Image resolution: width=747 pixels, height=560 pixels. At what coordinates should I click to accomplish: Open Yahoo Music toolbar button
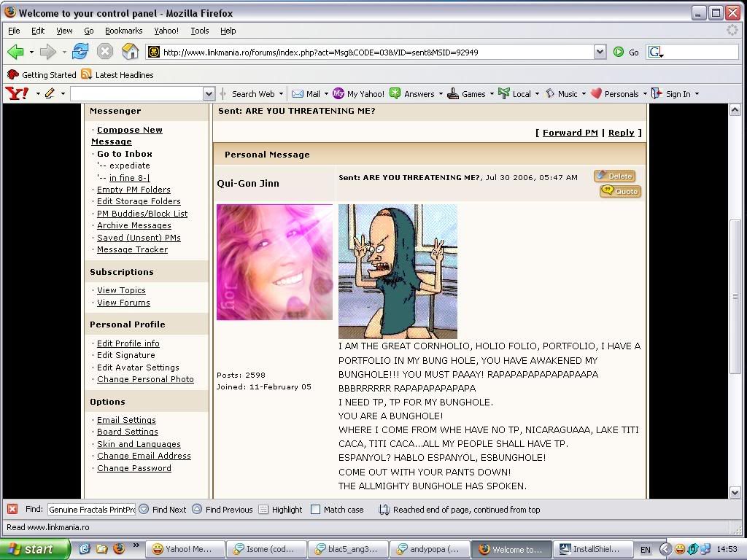[561, 94]
